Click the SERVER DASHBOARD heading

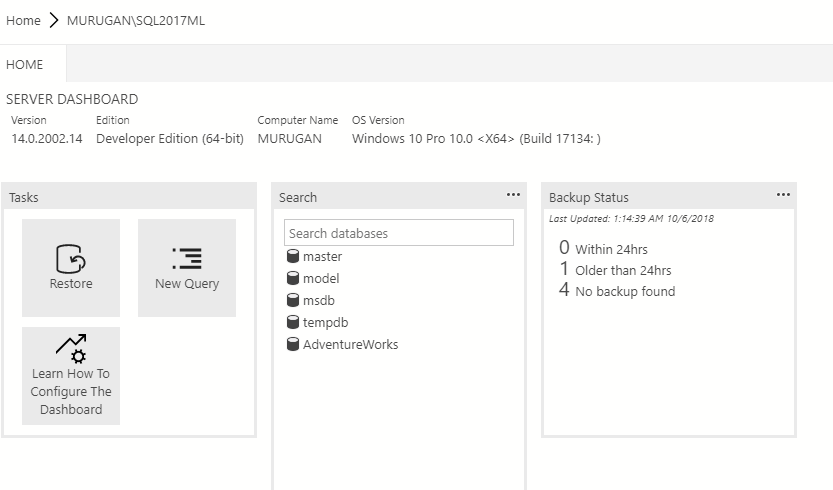[72, 99]
